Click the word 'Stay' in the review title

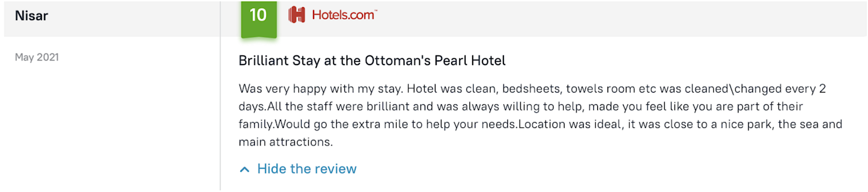[306, 61]
